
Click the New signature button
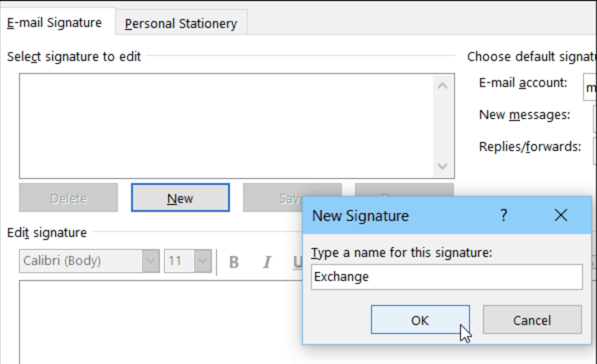pos(180,198)
